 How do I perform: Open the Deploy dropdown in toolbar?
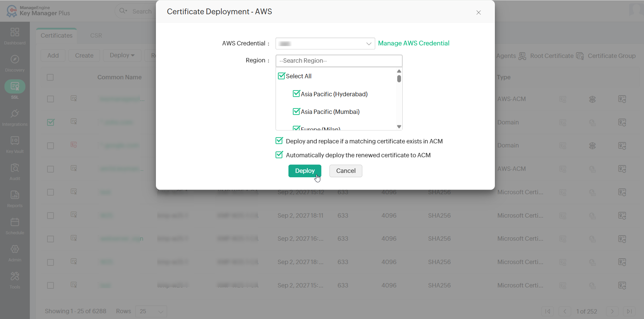pos(122,55)
